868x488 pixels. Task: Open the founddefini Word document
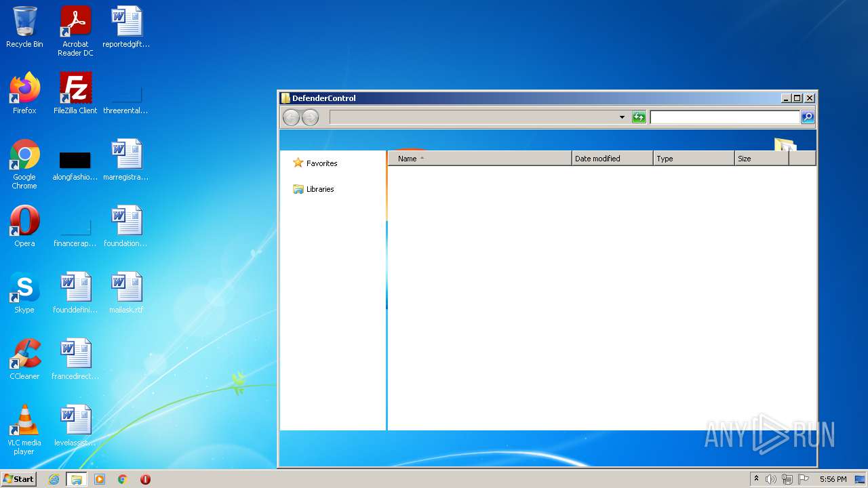(75, 293)
